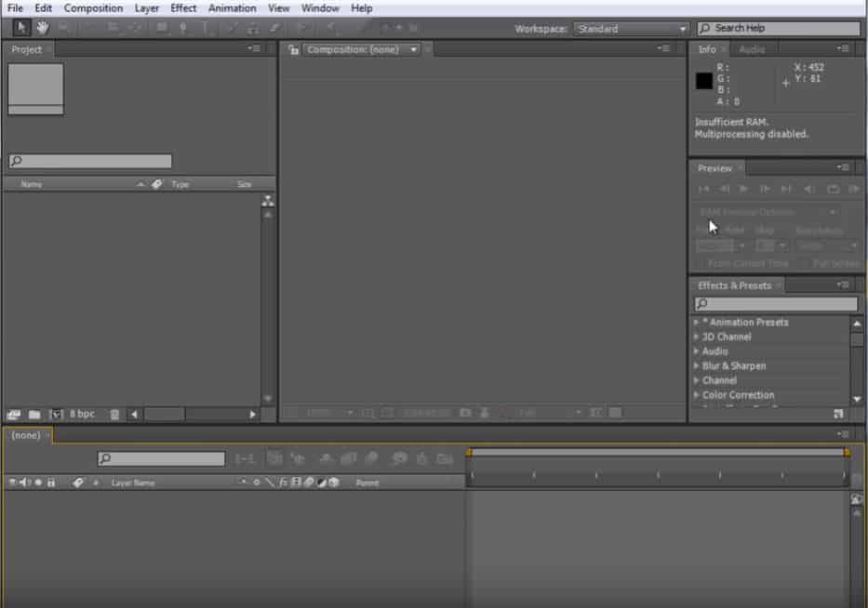Open the Composition panel options menu
The height and width of the screenshot is (608, 868).
point(663,48)
